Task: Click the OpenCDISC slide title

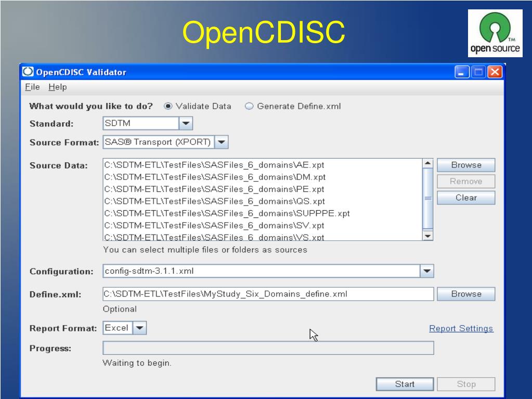Action: pyautogui.click(x=264, y=32)
